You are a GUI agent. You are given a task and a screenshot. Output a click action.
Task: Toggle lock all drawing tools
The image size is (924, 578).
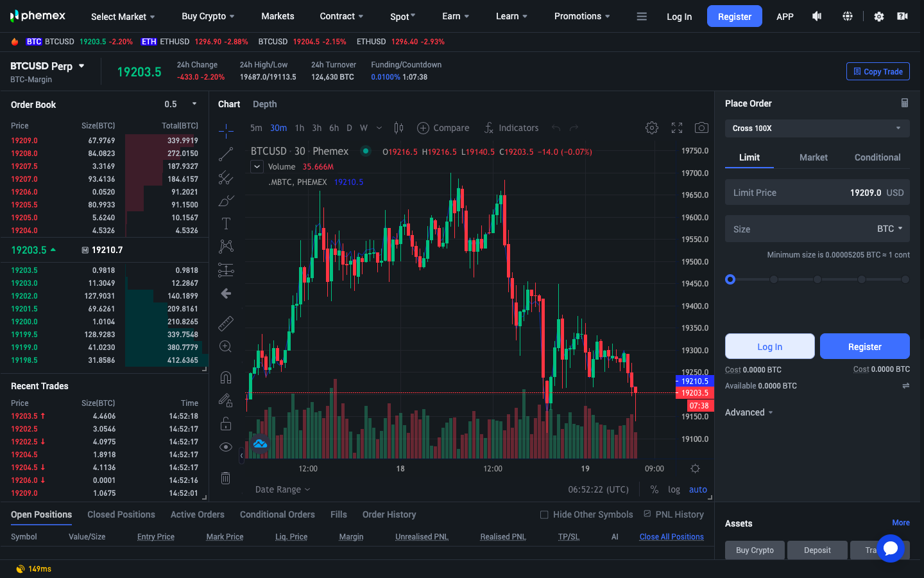[x=226, y=424]
